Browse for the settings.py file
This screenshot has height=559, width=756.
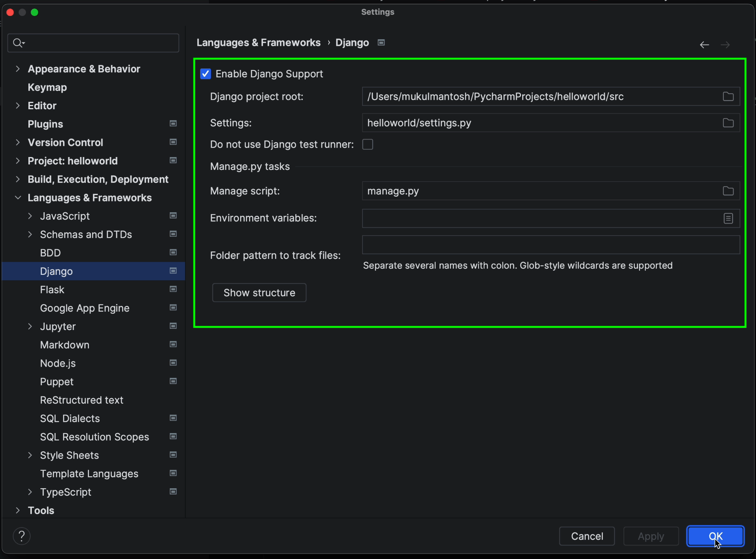point(728,122)
